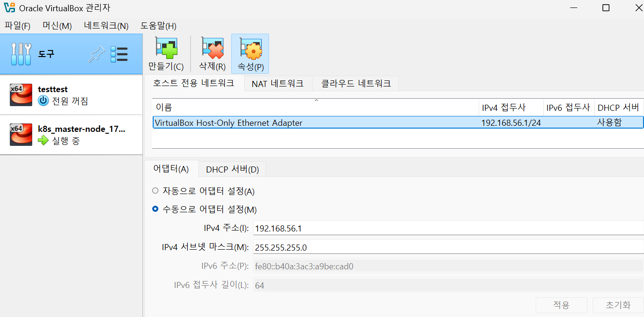Click the IPv6 prefix length field 64
The image size is (644, 317).
448,285
